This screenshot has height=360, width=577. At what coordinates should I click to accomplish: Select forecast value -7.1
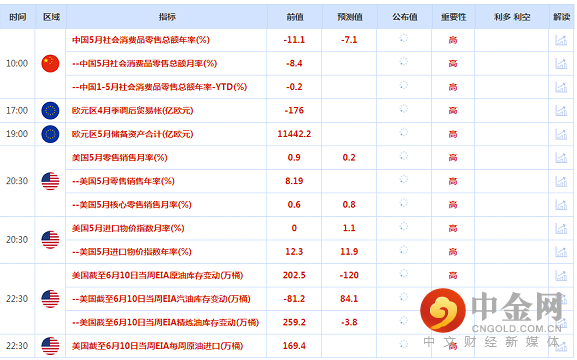click(x=349, y=40)
